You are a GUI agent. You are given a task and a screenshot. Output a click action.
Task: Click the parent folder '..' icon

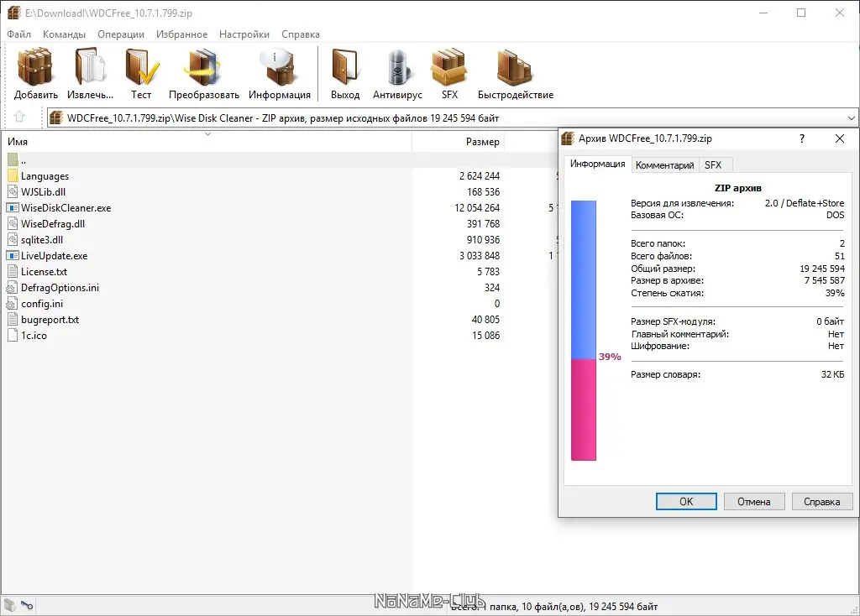(13, 160)
